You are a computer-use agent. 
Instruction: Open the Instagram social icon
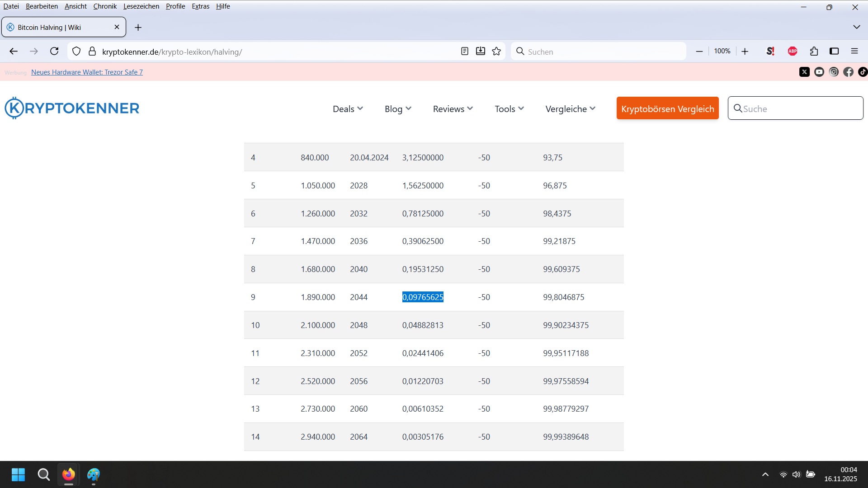834,72
